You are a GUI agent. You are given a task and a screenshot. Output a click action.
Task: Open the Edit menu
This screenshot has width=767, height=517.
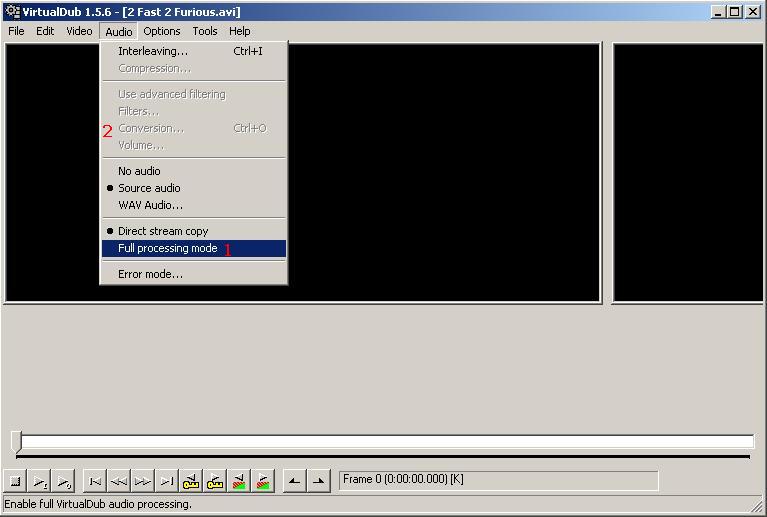(x=45, y=31)
